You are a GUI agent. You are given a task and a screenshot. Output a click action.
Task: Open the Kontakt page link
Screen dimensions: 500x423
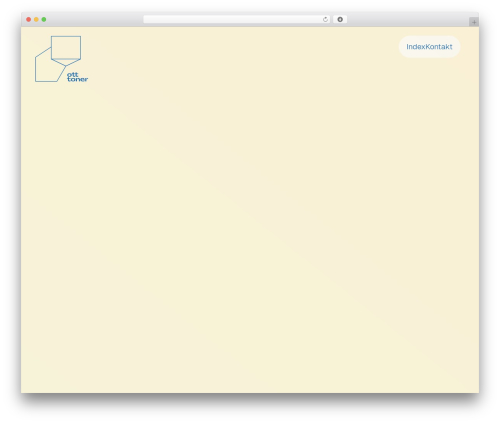coord(439,47)
